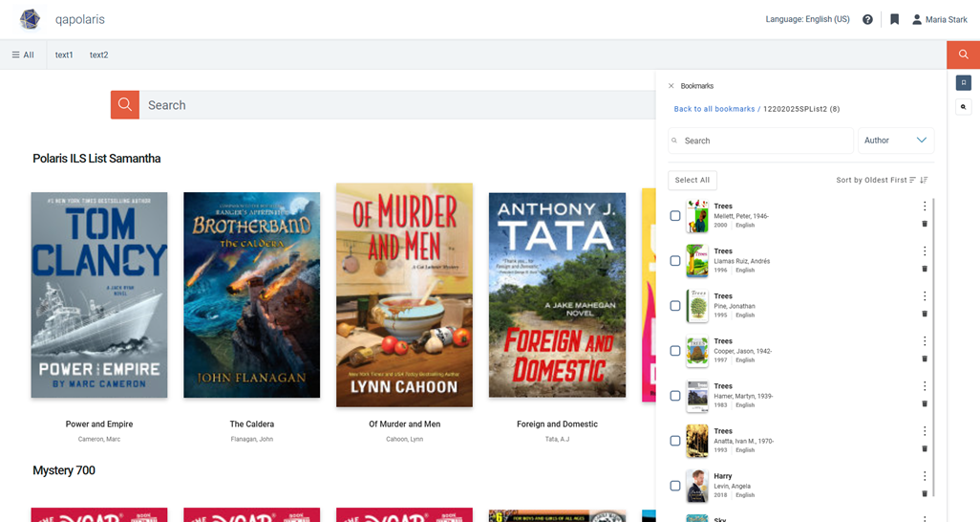The height and width of the screenshot is (522, 980).
Task: Check the Harry by Levin, Angela checkbox
Action: pos(675,487)
